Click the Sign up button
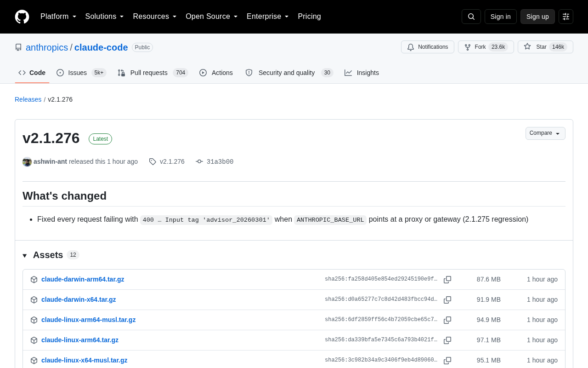588x368 pixels. click(x=537, y=17)
